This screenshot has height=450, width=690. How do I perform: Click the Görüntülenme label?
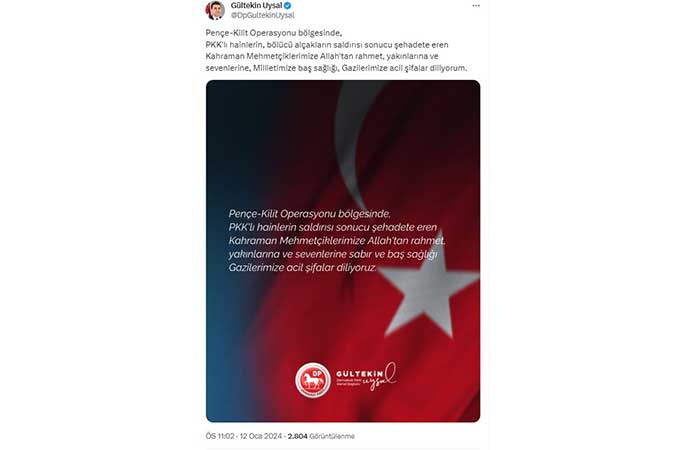pos(332,436)
